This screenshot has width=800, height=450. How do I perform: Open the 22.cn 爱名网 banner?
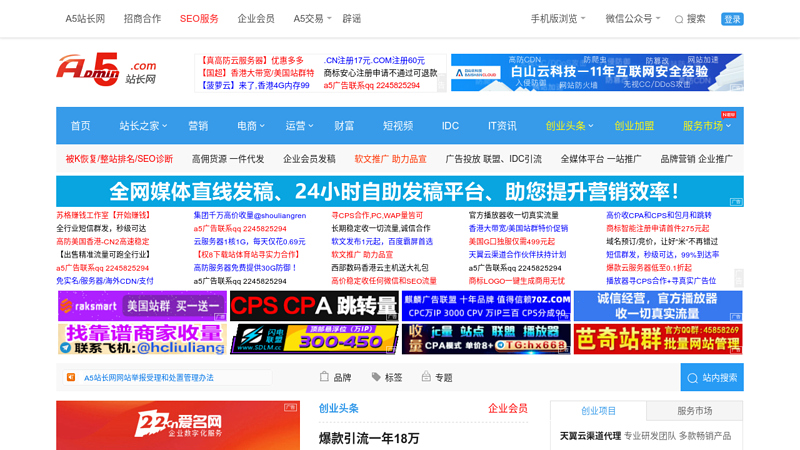click(x=178, y=425)
